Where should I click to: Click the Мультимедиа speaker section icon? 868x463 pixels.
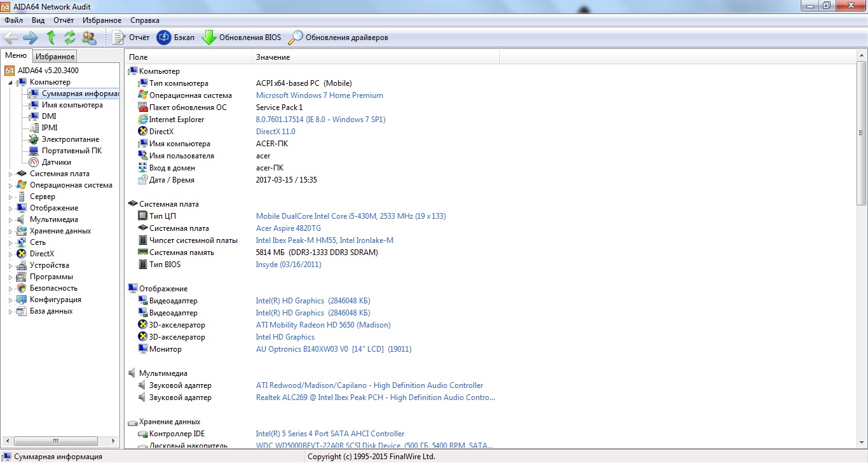coord(133,373)
